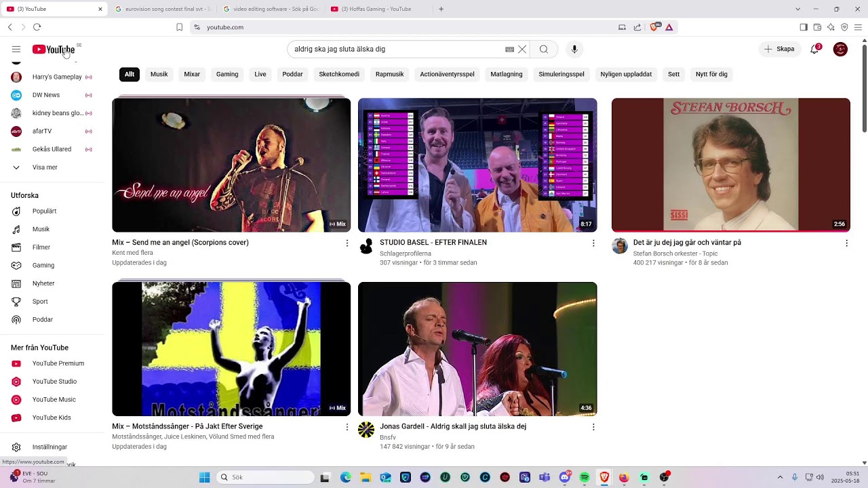Select the Live filter chip
868x488 pixels.
coord(260,75)
